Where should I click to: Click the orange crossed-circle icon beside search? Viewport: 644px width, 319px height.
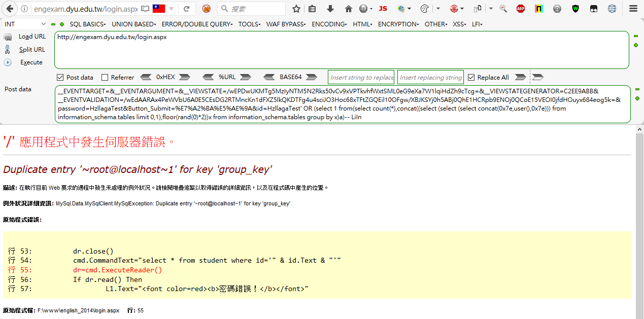click(x=206, y=9)
